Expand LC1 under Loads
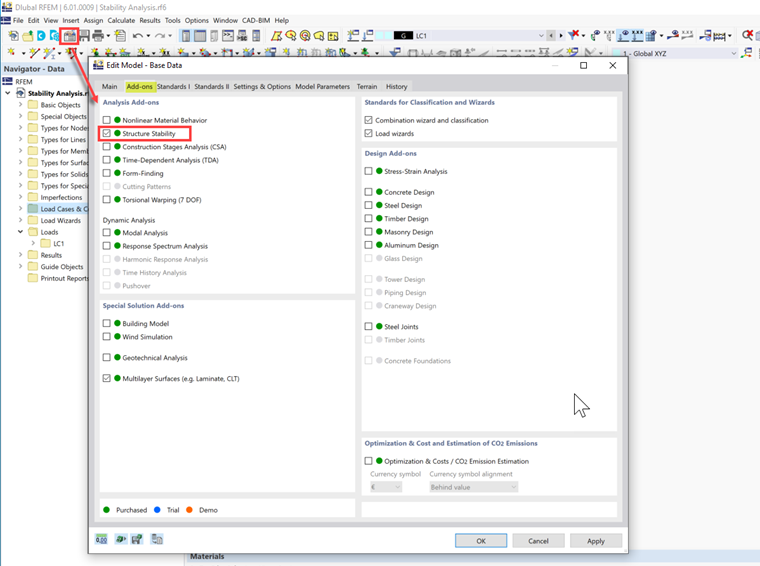 pos(33,243)
